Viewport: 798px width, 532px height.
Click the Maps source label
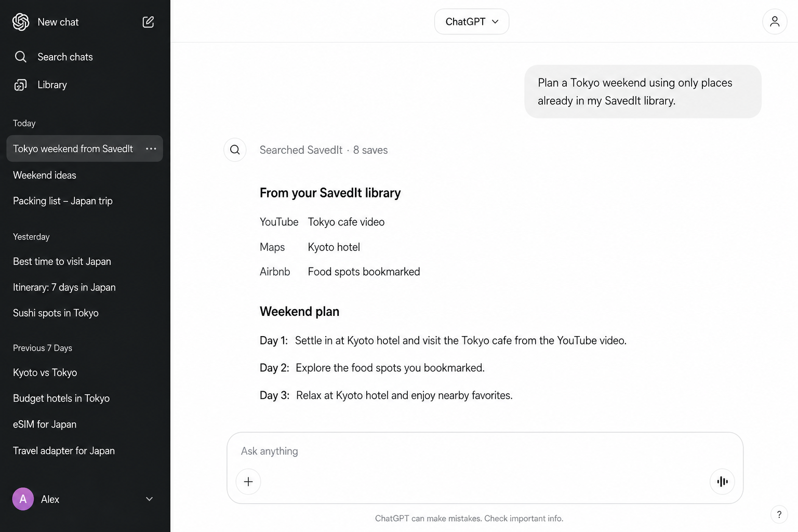(x=272, y=247)
